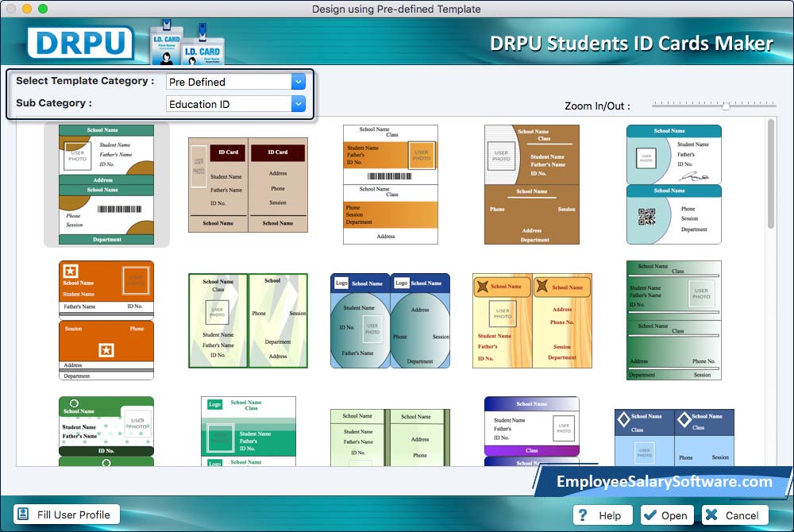Click the Fill User Profile button
This screenshot has height=532, width=794.
point(67,515)
